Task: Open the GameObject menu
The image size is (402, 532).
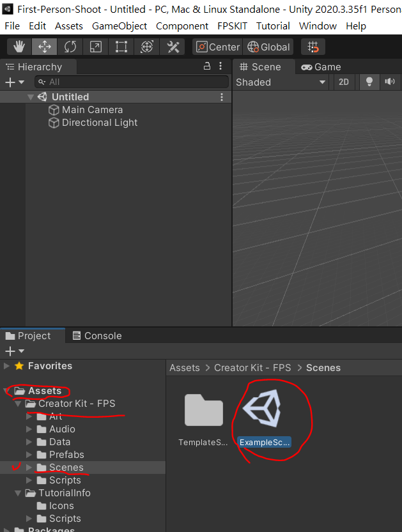Action: coord(120,26)
